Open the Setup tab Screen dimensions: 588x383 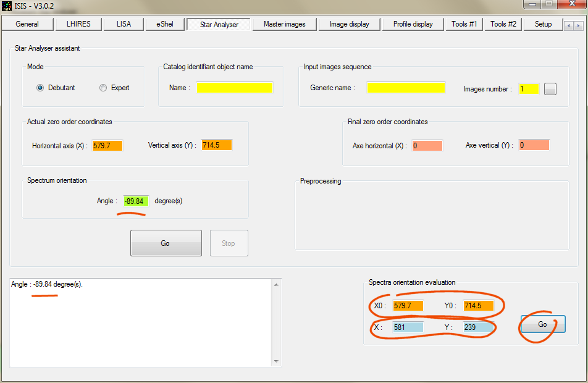pos(543,24)
